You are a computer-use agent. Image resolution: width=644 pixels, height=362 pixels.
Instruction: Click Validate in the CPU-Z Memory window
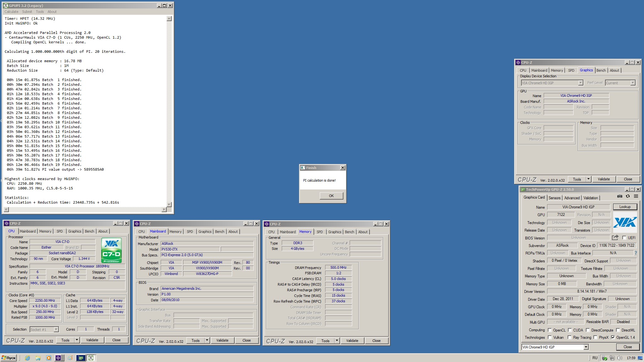[352, 341]
